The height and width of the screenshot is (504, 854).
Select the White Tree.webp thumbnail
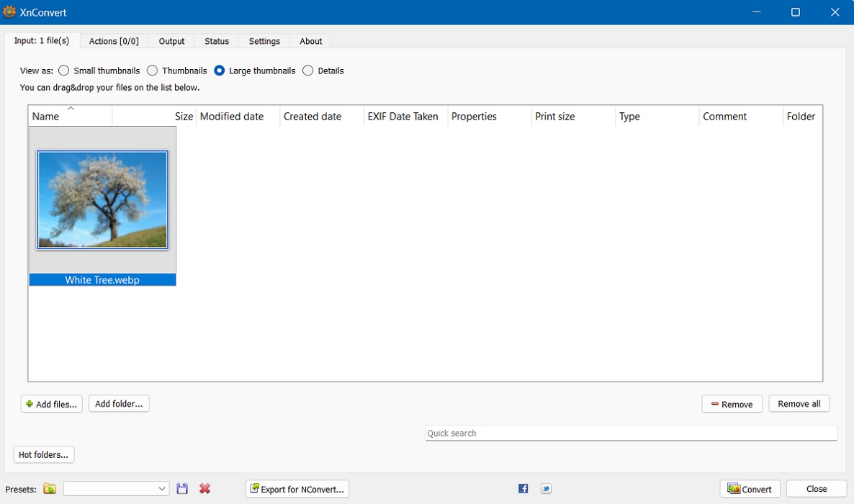point(102,199)
